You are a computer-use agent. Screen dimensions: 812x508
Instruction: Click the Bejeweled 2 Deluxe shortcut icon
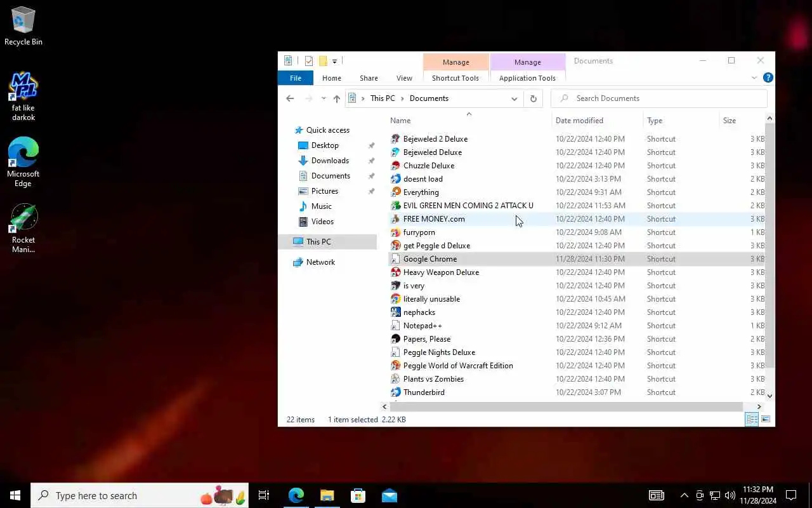[396, 139]
